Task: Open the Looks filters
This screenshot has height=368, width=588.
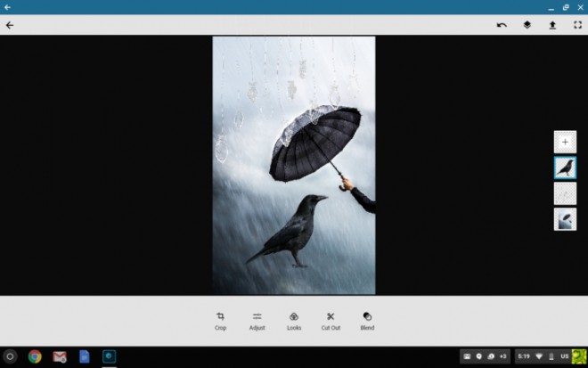Action: (x=293, y=320)
